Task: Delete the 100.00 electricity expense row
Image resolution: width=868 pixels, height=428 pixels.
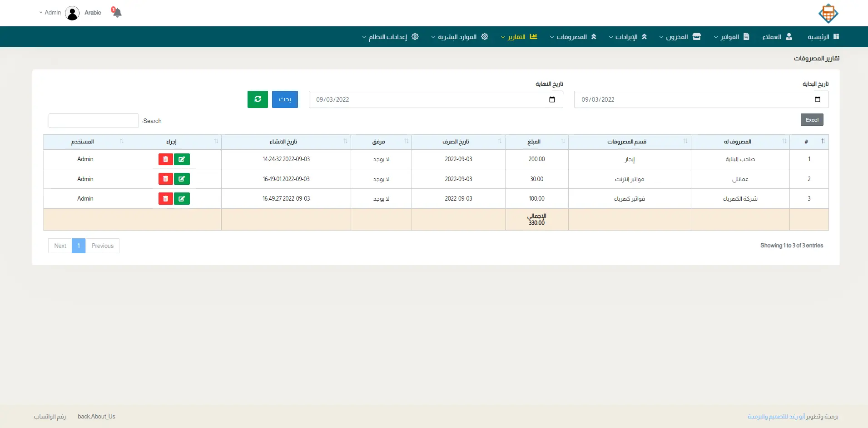Action: point(165,199)
